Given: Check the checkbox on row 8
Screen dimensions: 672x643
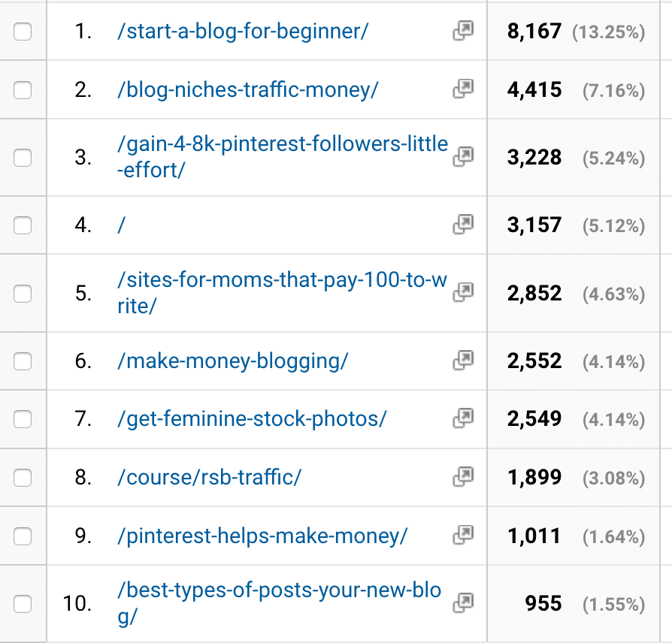Looking at the screenshot, I should click(x=23, y=478).
